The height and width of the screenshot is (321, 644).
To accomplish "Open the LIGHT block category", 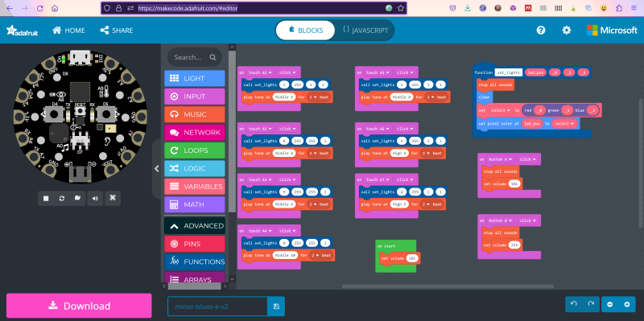I will (x=195, y=78).
